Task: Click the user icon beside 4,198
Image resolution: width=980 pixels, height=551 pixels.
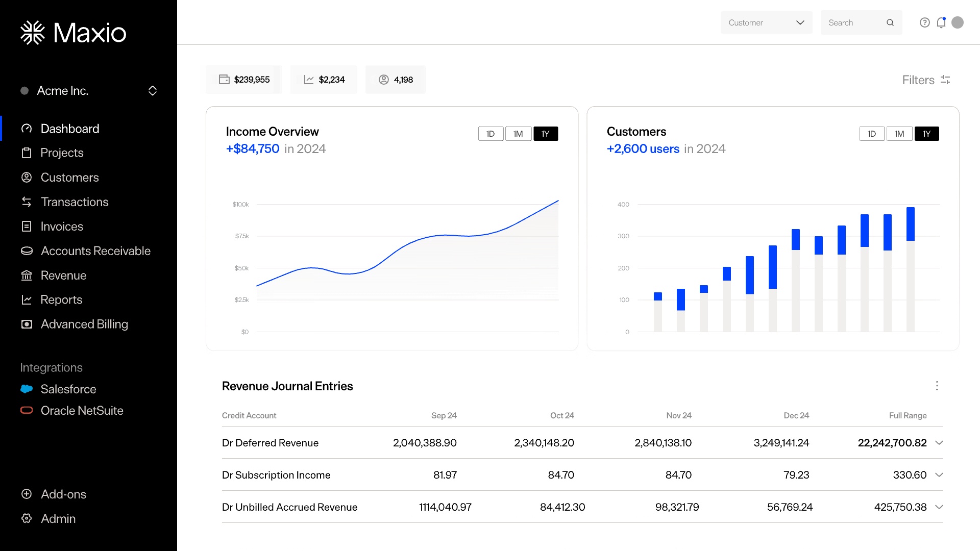Action: click(x=384, y=80)
